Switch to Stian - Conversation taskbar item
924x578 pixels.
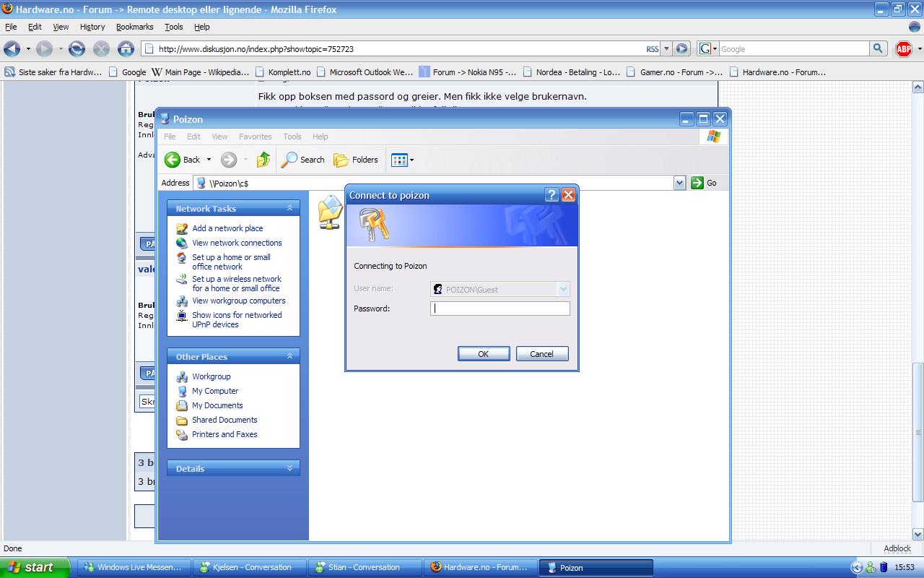[x=365, y=567]
